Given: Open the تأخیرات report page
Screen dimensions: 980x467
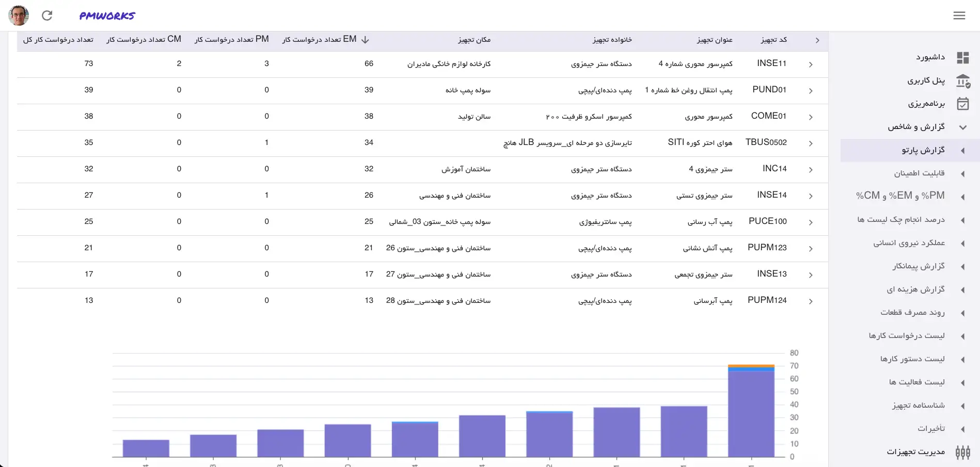Looking at the screenshot, I should click(x=930, y=428).
